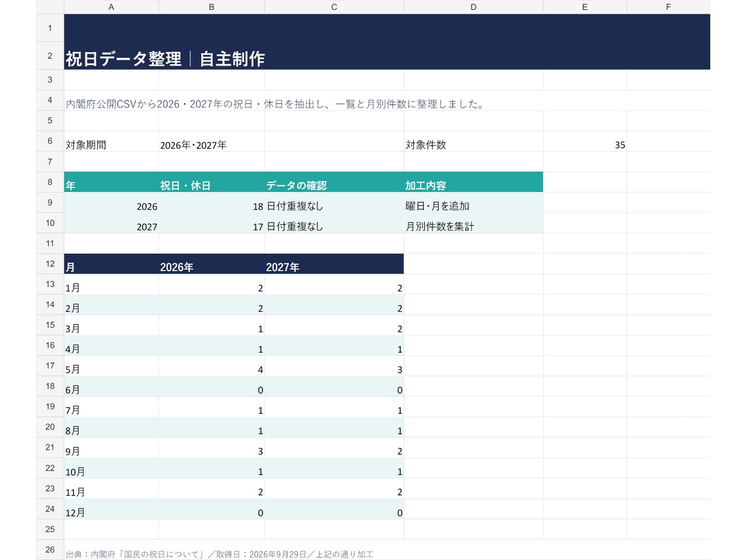Click the 11月 cell
Screen dimensions: 747x560
point(111,488)
